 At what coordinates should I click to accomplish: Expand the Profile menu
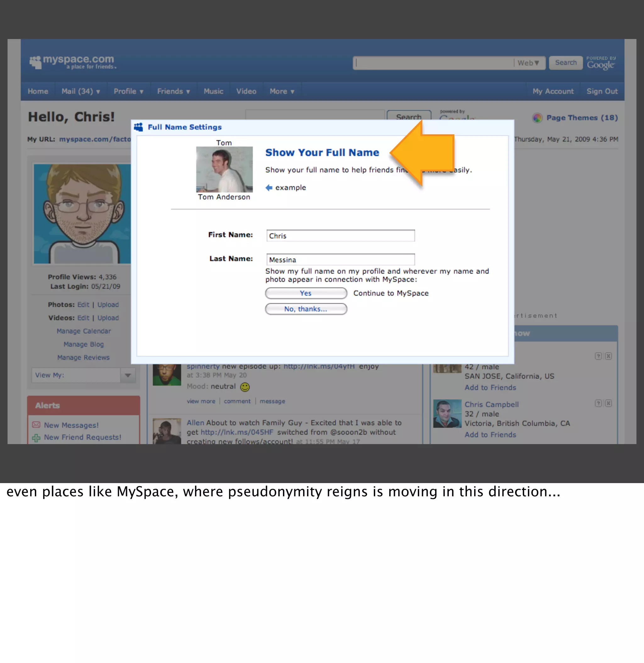tap(129, 91)
